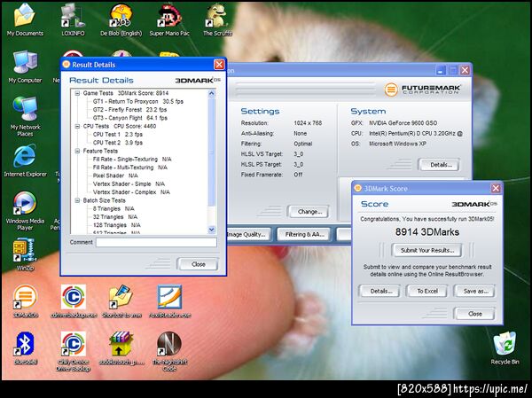Viewport: 532px width, 398px height.
Task: Open Chily Device Driver Backup shortcut
Action: click(74, 352)
